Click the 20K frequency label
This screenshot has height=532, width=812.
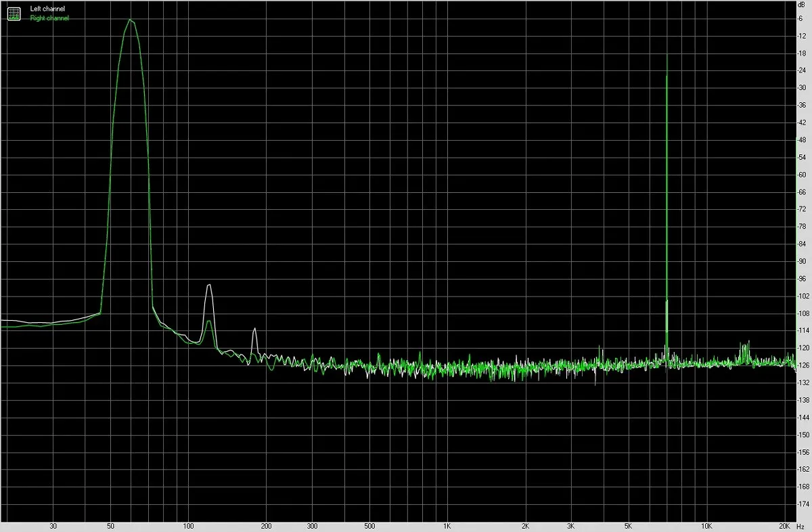[x=784, y=526]
